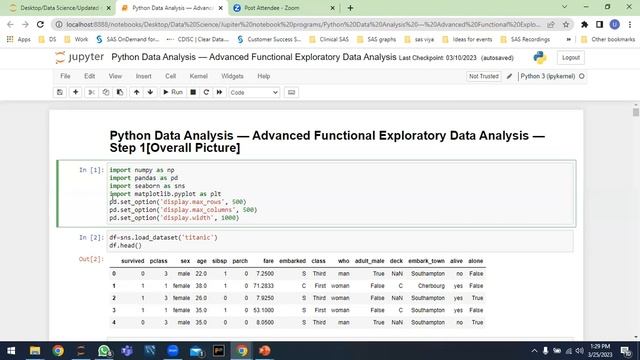
Task: Open Chrome three-dot menu
Action: pos(630,24)
